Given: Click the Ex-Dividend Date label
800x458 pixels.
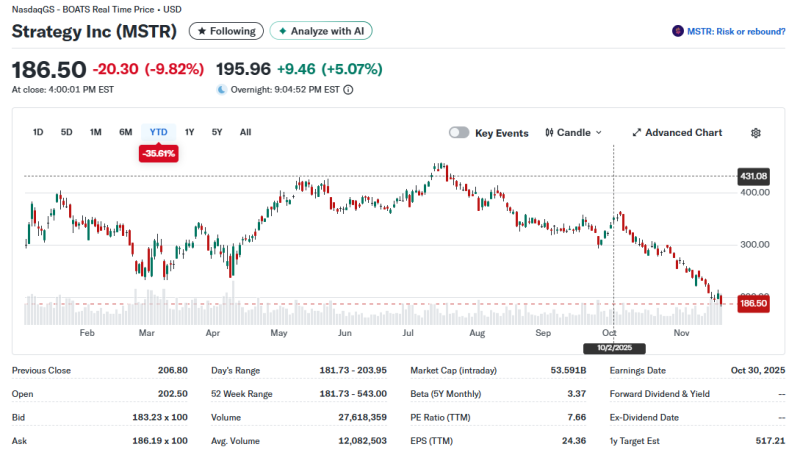Looking at the screenshot, I should [644, 417].
